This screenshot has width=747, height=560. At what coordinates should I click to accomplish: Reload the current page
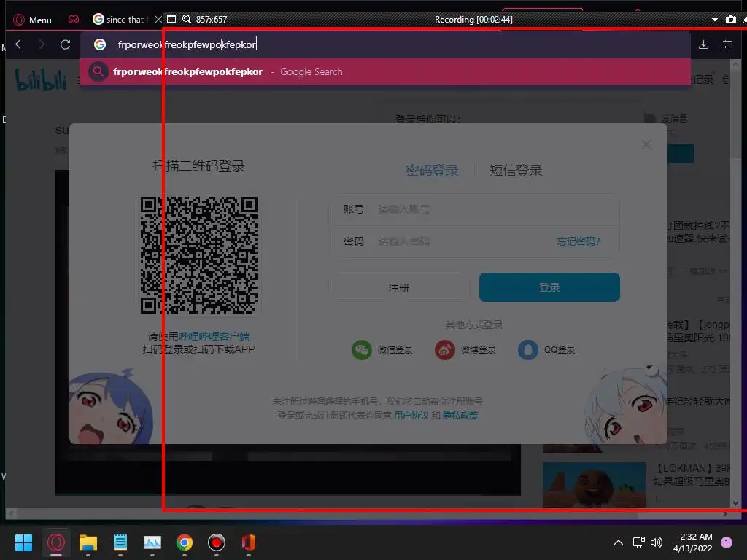click(x=65, y=44)
